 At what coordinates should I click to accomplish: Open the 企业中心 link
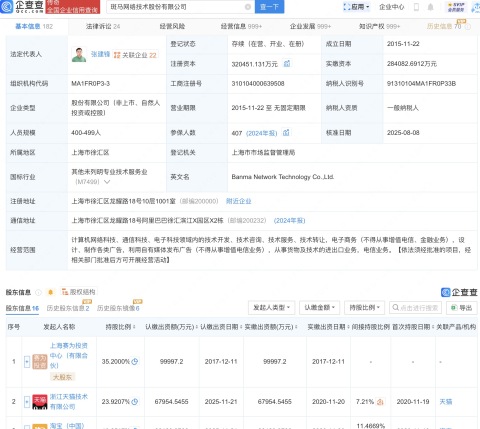coord(392,7)
